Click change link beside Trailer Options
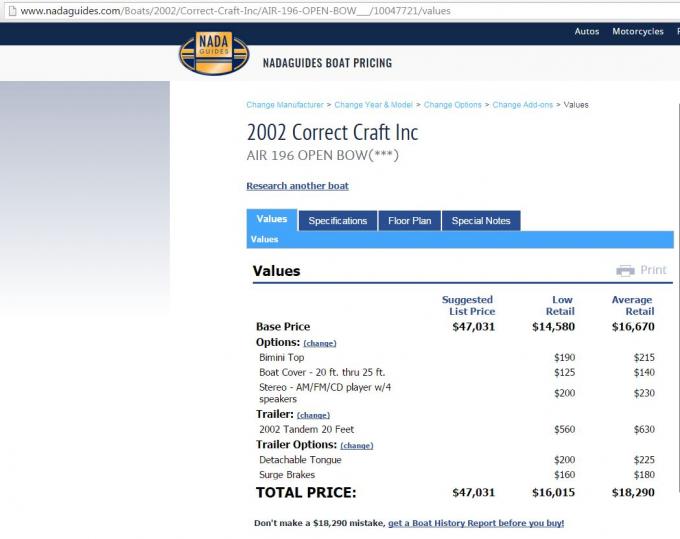 (x=356, y=446)
